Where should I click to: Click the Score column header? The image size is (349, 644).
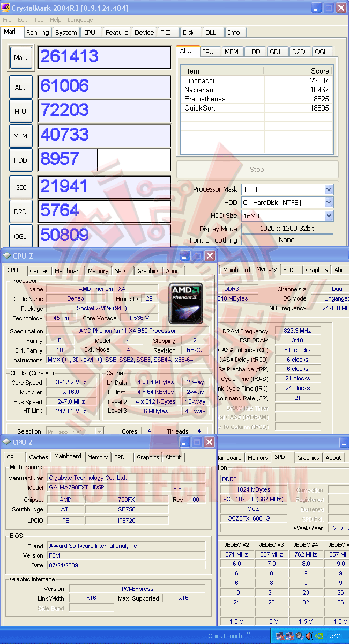298,71
